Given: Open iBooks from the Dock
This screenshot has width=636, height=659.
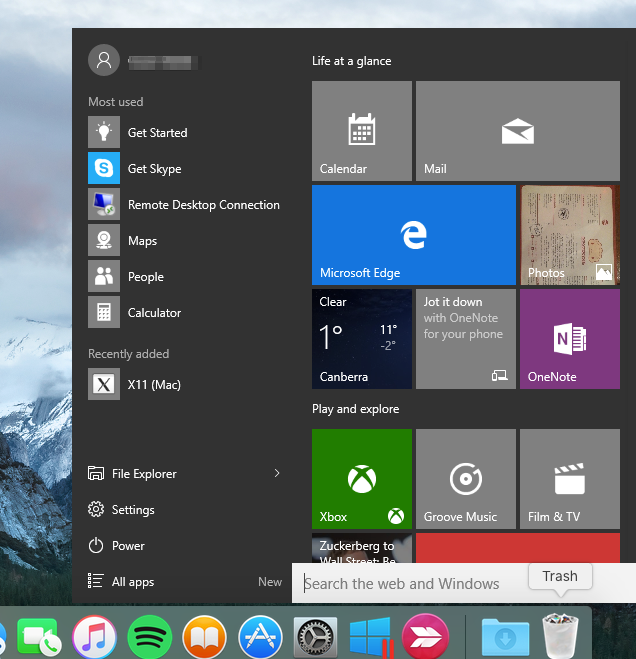Looking at the screenshot, I should [204, 637].
